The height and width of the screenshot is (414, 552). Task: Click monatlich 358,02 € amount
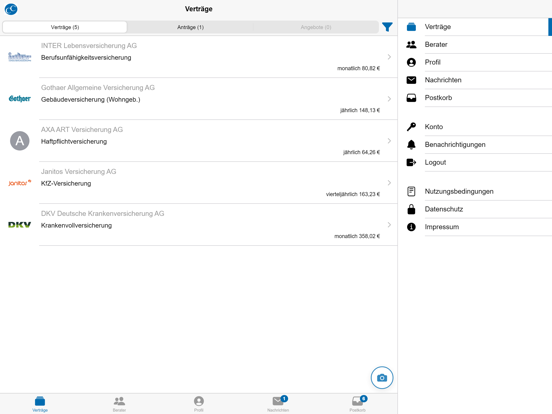point(357,236)
